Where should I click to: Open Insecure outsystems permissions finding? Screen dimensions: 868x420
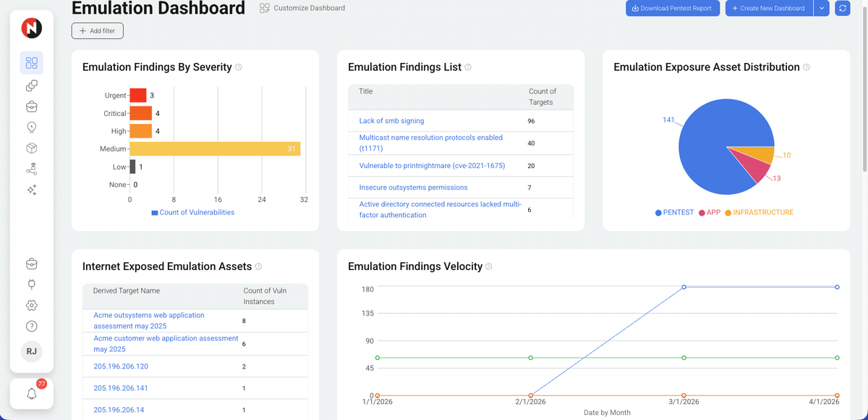click(x=413, y=188)
